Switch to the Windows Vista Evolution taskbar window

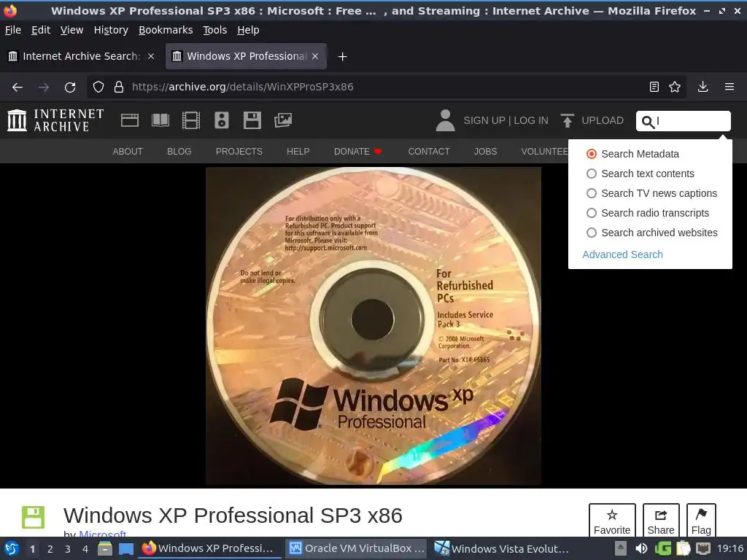pos(502,548)
